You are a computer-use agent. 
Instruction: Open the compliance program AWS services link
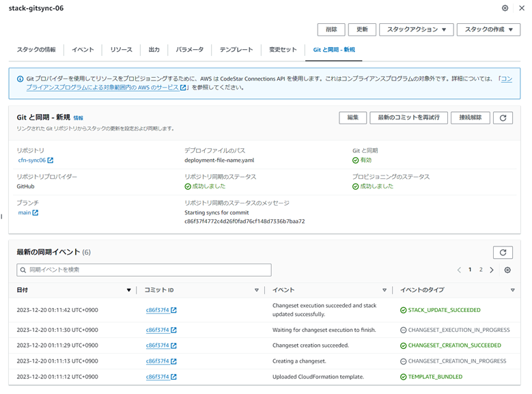pos(107,87)
